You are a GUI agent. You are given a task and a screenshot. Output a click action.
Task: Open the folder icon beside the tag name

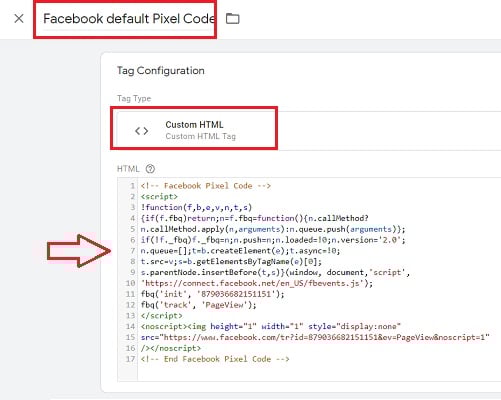pyautogui.click(x=232, y=19)
